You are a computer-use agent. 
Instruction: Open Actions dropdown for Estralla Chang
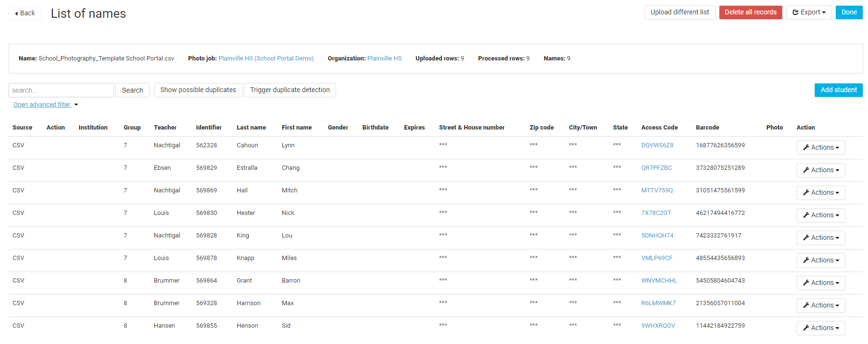pyautogui.click(x=821, y=170)
